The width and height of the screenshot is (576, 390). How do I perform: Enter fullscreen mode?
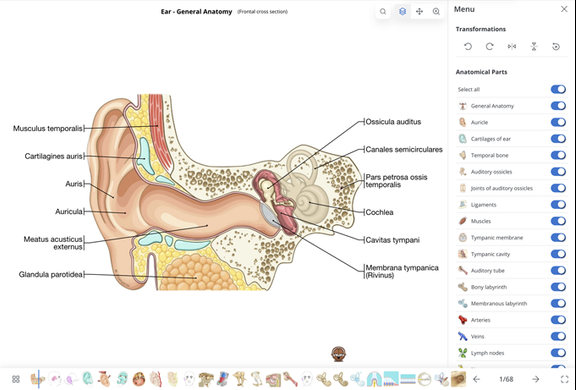point(564,379)
